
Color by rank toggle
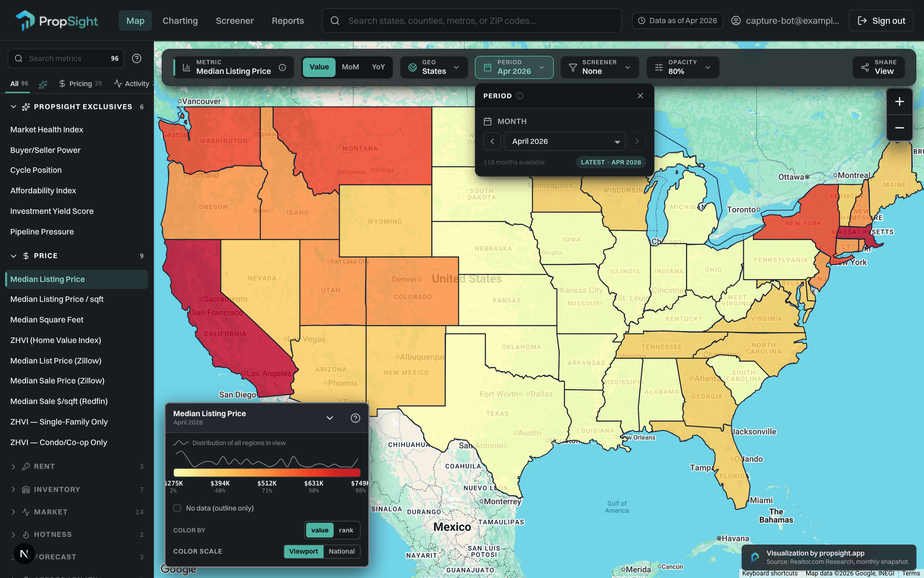346,530
